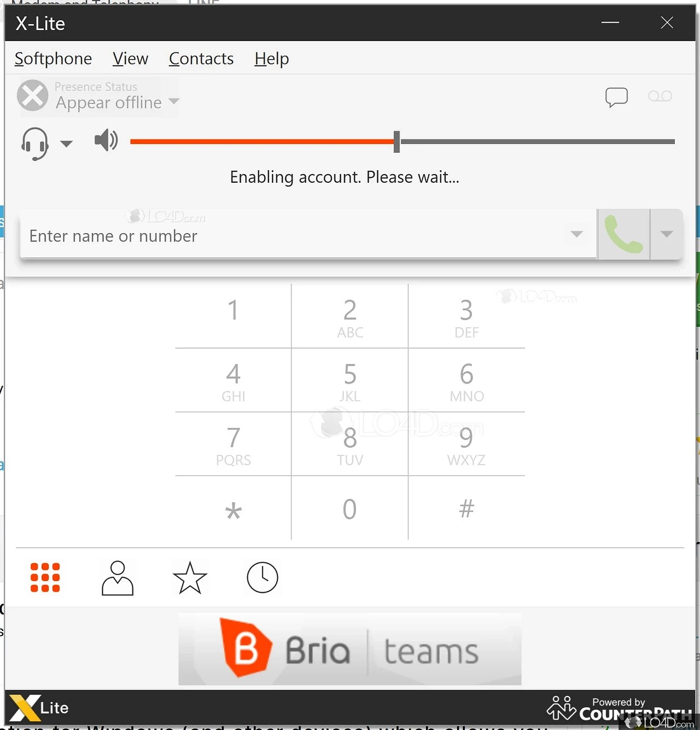The height and width of the screenshot is (730, 700).
Task: Expand the headset device dropdown arrow
Action: (x=66, y=144)
